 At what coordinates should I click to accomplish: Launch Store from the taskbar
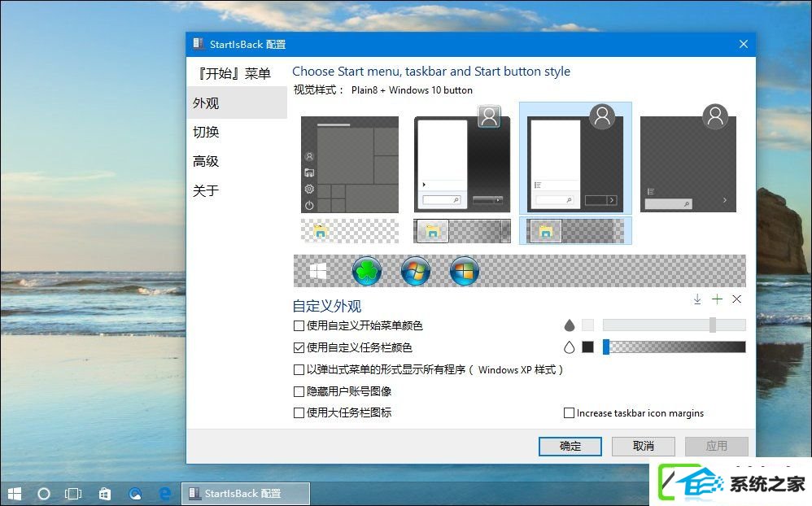(x=105, y=494)
